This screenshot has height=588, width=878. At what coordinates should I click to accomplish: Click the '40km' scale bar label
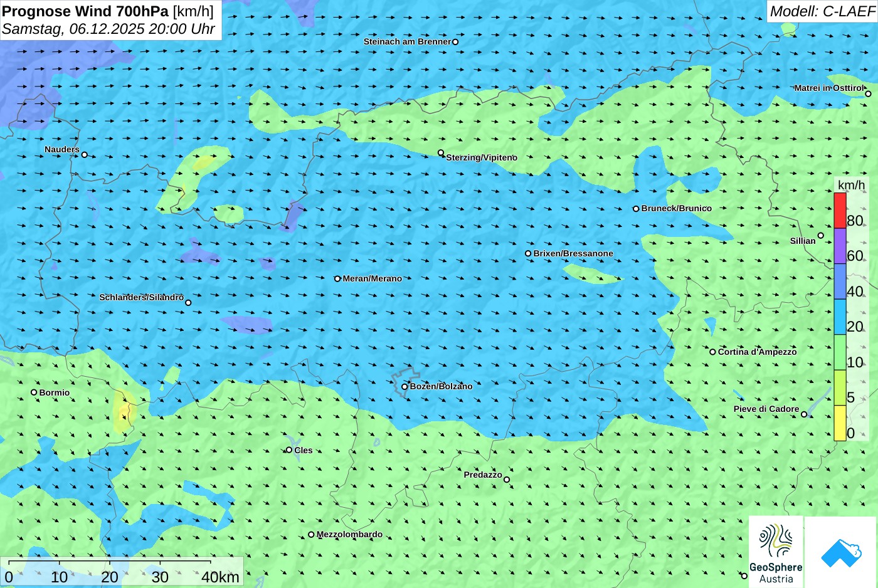(221, 577)
